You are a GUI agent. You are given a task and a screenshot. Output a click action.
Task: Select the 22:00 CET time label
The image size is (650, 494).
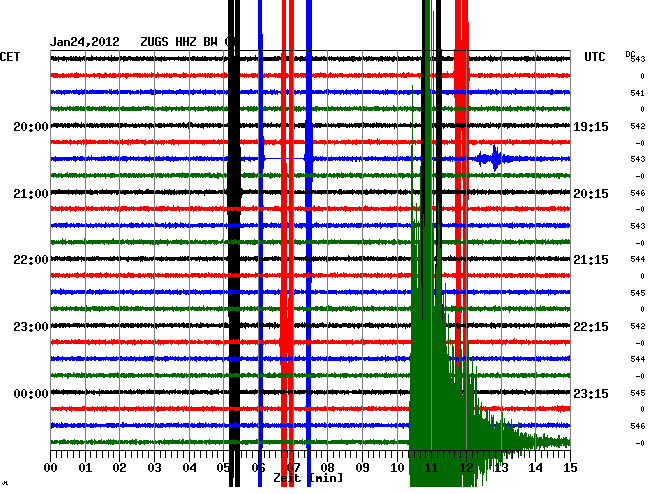[x=31, y=260]
